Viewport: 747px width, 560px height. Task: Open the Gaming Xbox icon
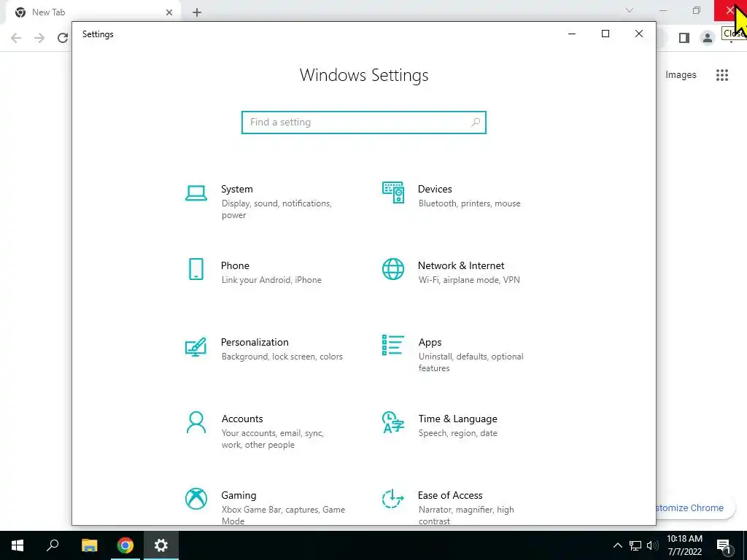[196, 499]
